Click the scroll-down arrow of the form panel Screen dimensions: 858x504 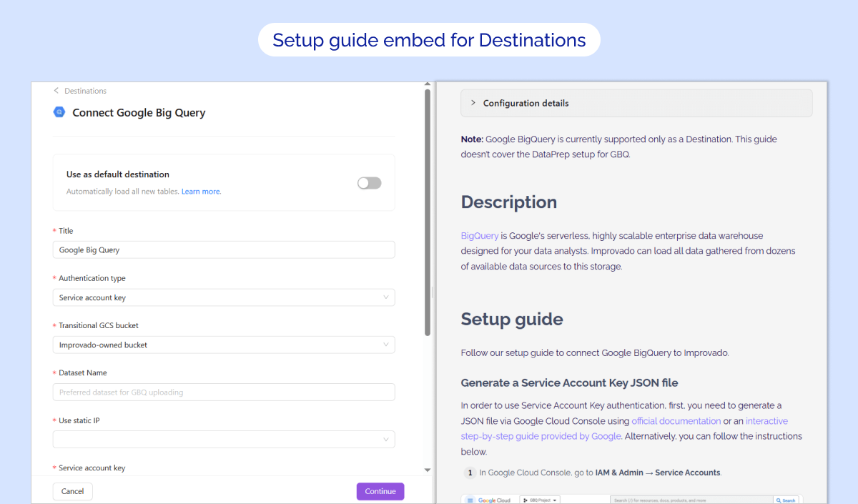point(428,470)
